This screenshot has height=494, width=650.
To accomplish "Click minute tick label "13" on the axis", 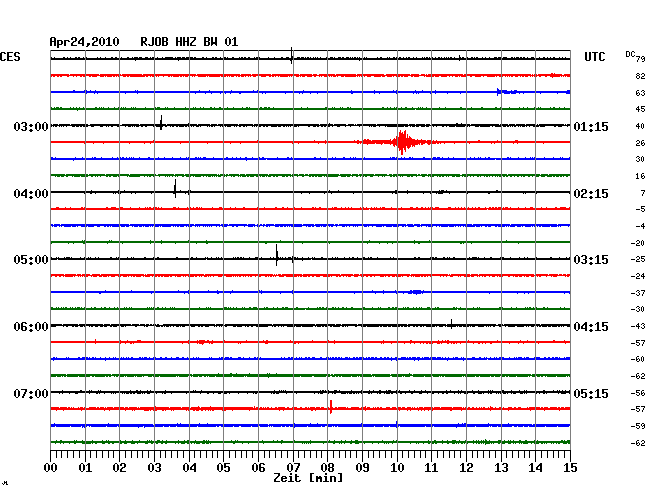I will tap(501, 468).
